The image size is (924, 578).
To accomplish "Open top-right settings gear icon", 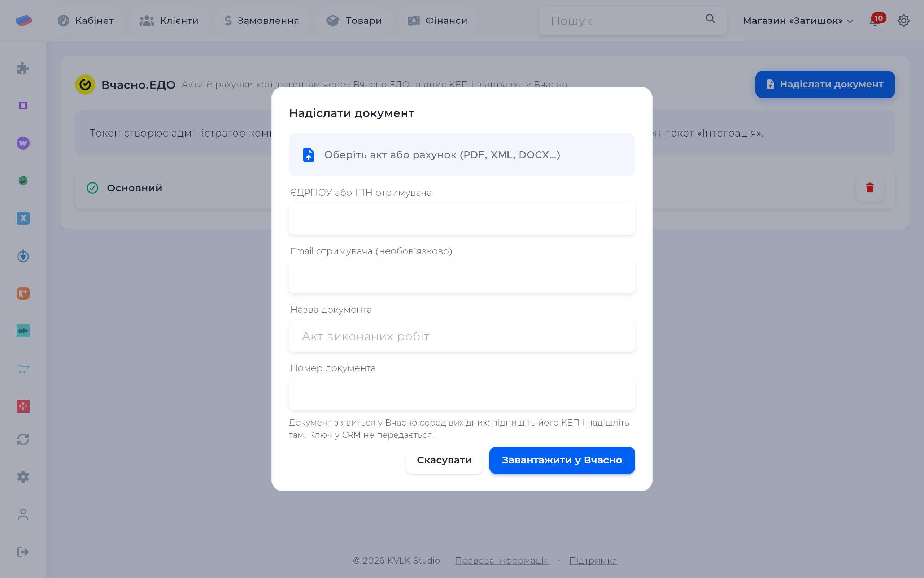I will [x=903, y=21].
